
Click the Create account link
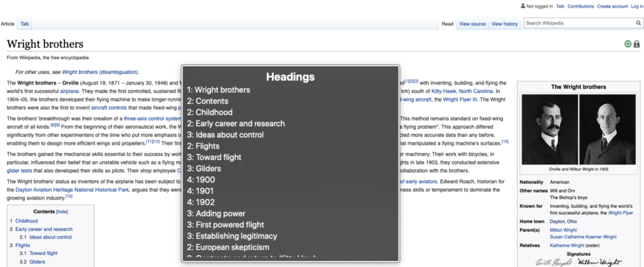(613, 6)
